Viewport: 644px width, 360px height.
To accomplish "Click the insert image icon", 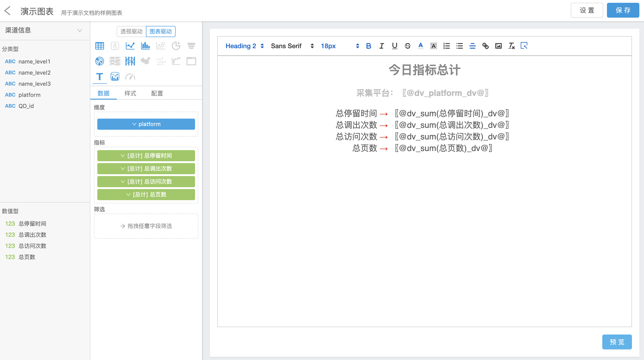I will pyautogui.click(x=498, y=46).
